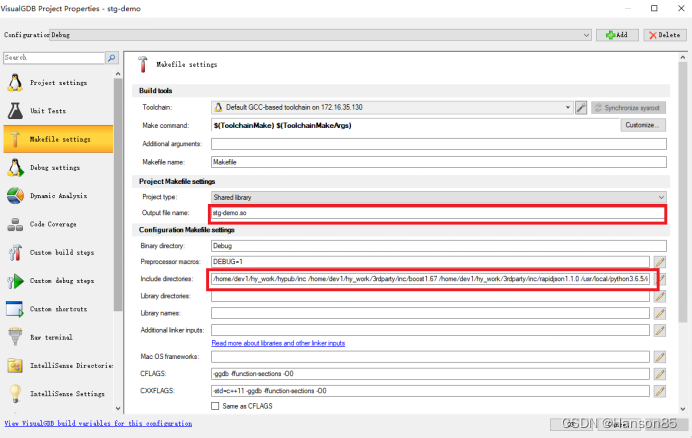Screen dimensions: 692x438
Task: Open View VisualGDB build variables link
Action: (x=98, y=423)
